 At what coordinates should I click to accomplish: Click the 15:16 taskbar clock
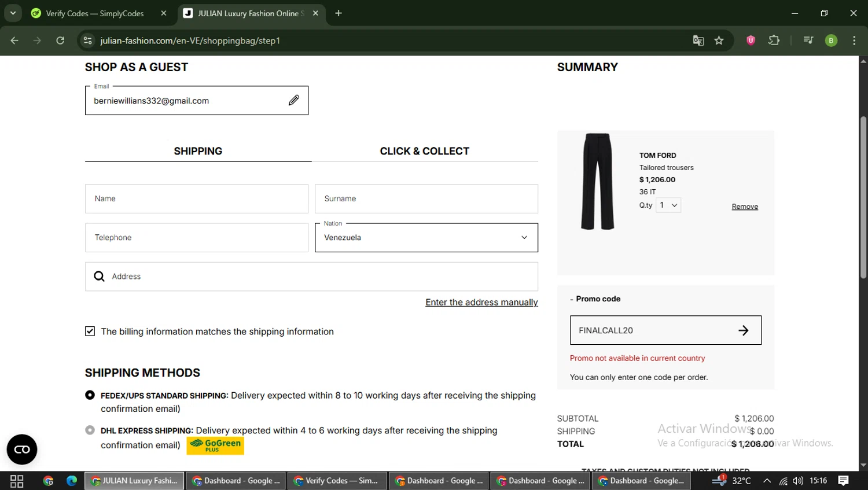point(818,481)
